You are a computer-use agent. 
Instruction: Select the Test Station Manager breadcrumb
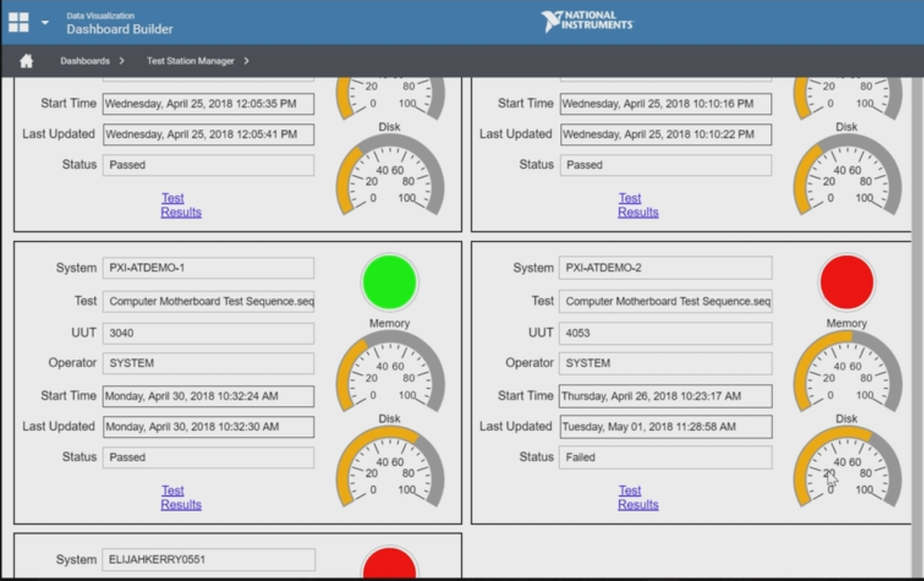click(190, 61)
